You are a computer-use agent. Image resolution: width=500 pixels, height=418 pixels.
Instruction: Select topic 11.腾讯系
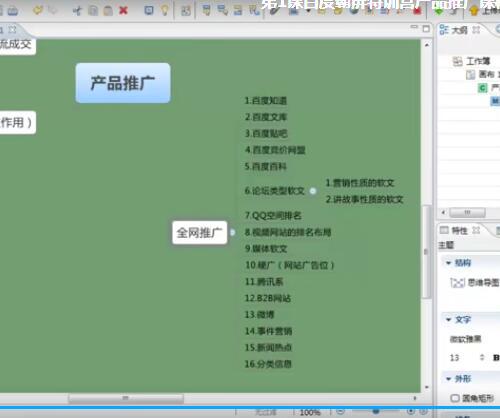pyautogui.click(x=264, y=282)
